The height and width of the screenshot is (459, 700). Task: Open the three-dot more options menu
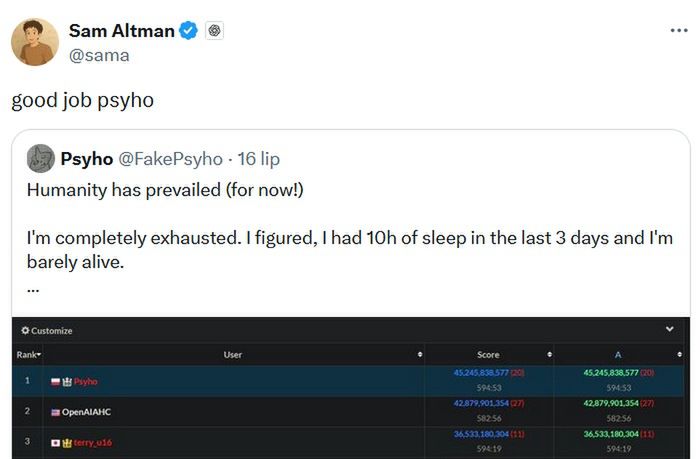pyautogui.click(x=679, y=31)
